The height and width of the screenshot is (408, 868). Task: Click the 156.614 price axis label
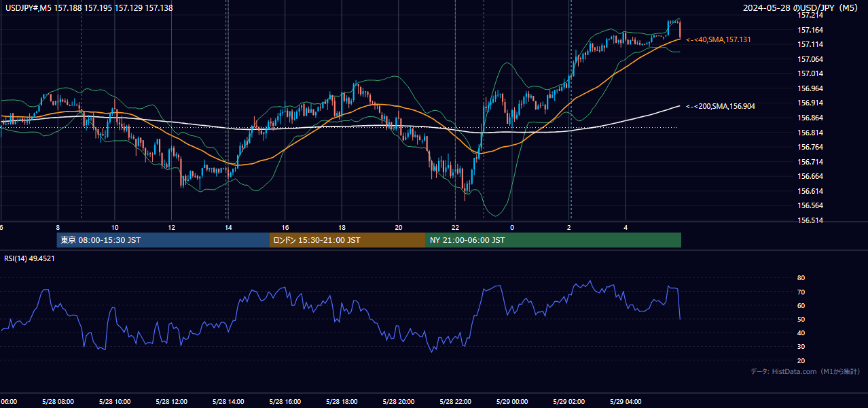point(810,191)
